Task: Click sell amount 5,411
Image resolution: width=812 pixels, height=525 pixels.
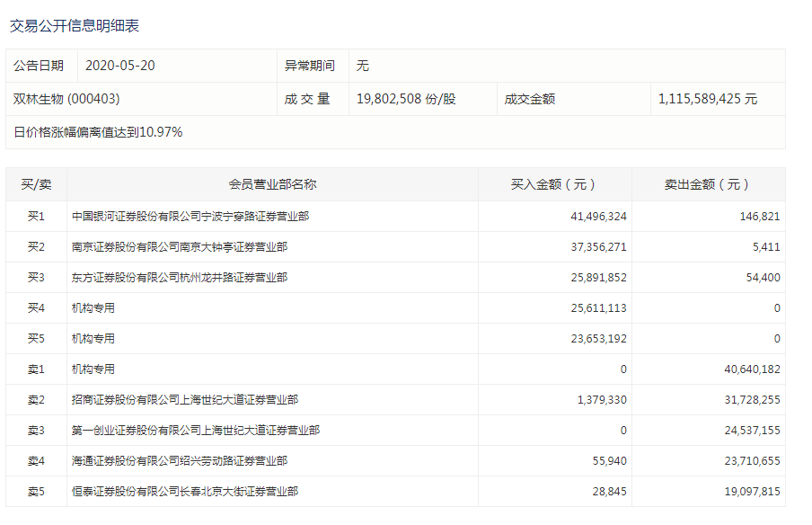Action: point(766,246)
